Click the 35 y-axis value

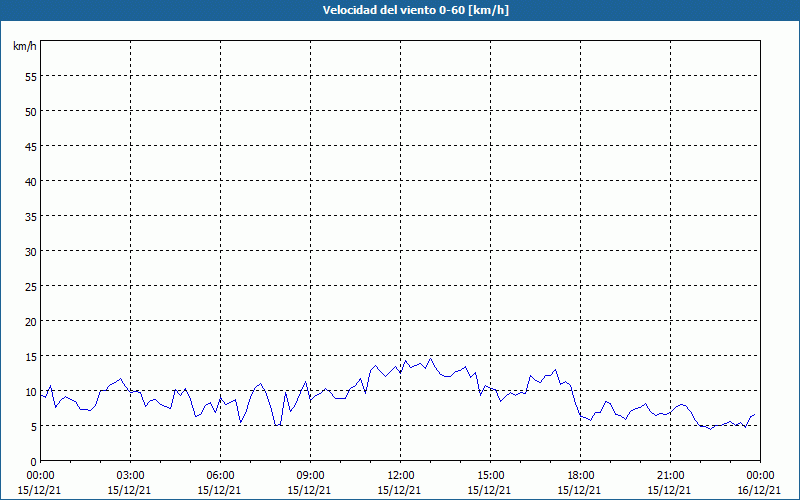click(x=31, y=216)
